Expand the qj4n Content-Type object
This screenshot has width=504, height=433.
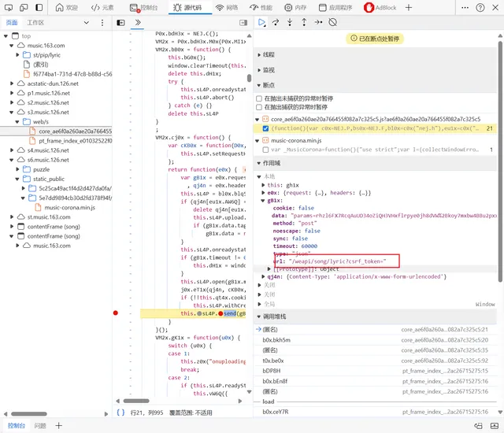[263, 276]
